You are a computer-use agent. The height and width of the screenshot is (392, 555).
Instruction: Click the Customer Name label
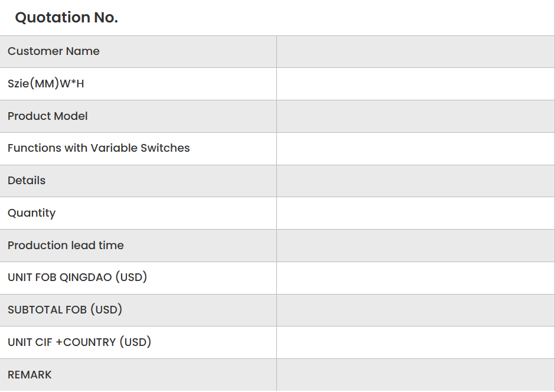(53, 51)
